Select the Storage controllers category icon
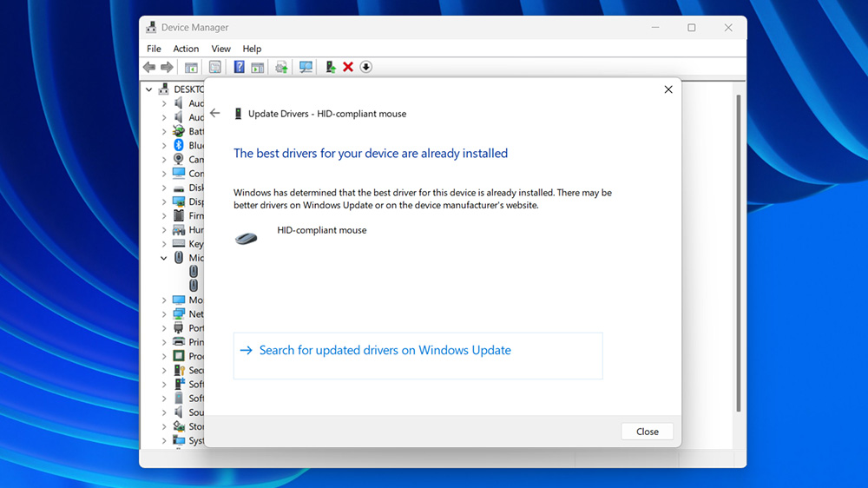Image resolution: width=868 pixels, height=488 pixels. 179,426
